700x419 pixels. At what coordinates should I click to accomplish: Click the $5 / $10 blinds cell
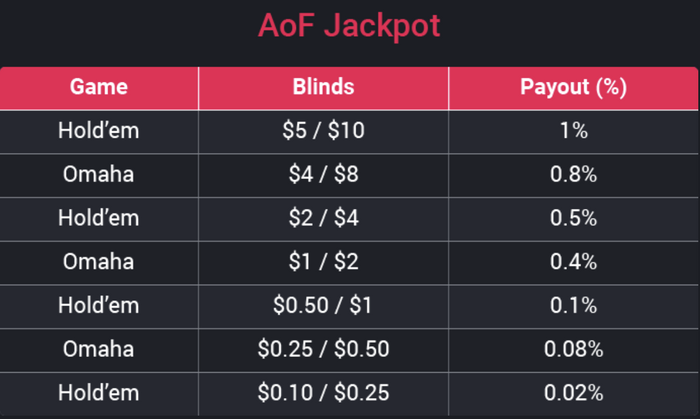pos(323,131)
